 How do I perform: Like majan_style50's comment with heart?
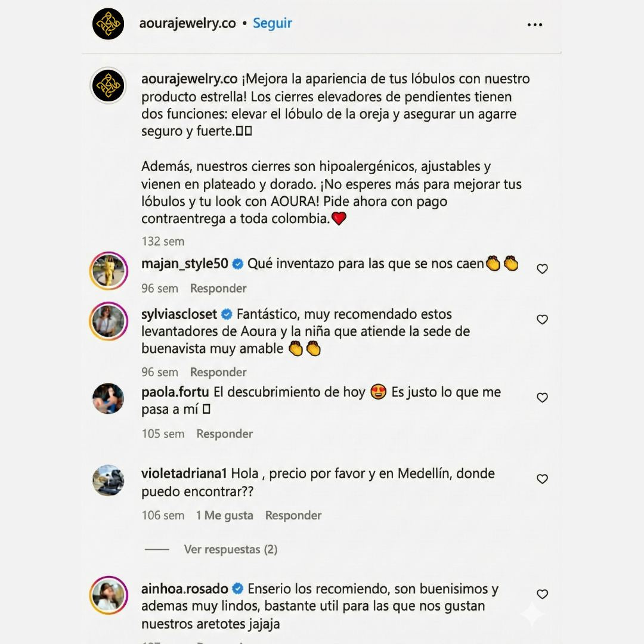[x=542, y=269]
